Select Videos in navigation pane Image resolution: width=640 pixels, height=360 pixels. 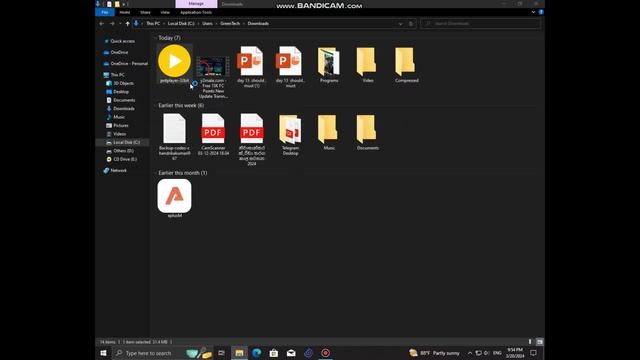click(x=119, y=134)
